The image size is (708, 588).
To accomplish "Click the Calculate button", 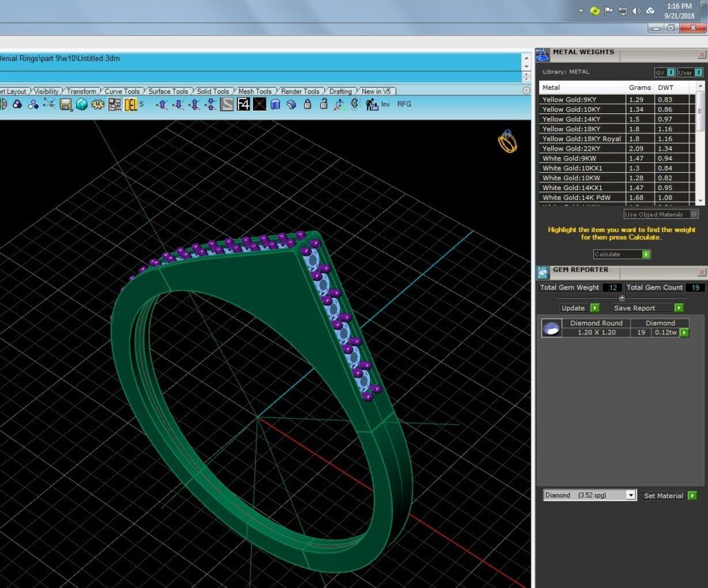I will tap(622, 254).
